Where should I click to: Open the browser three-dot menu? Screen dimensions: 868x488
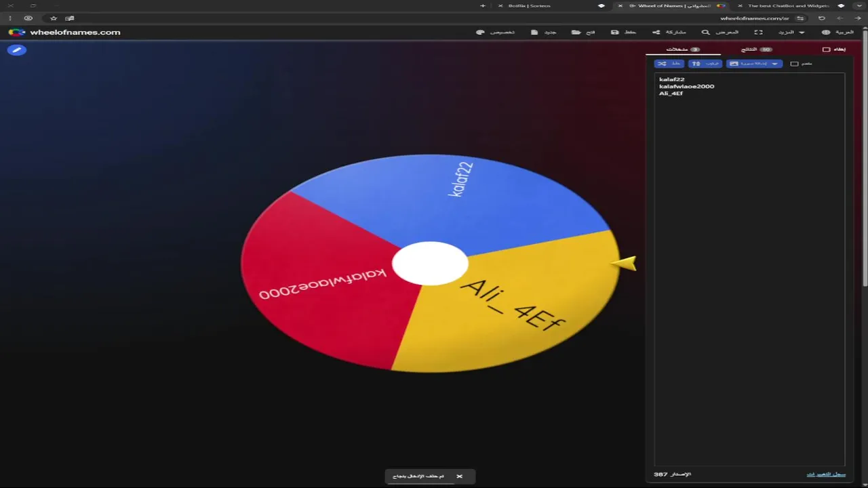(9, 18)
